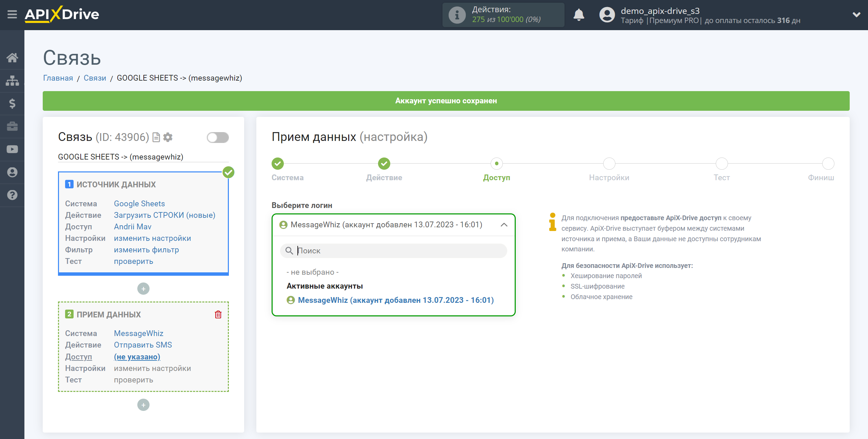Screen dimensions: 868x439
Task: Click source 'проверить' test link
Action: 134,261
